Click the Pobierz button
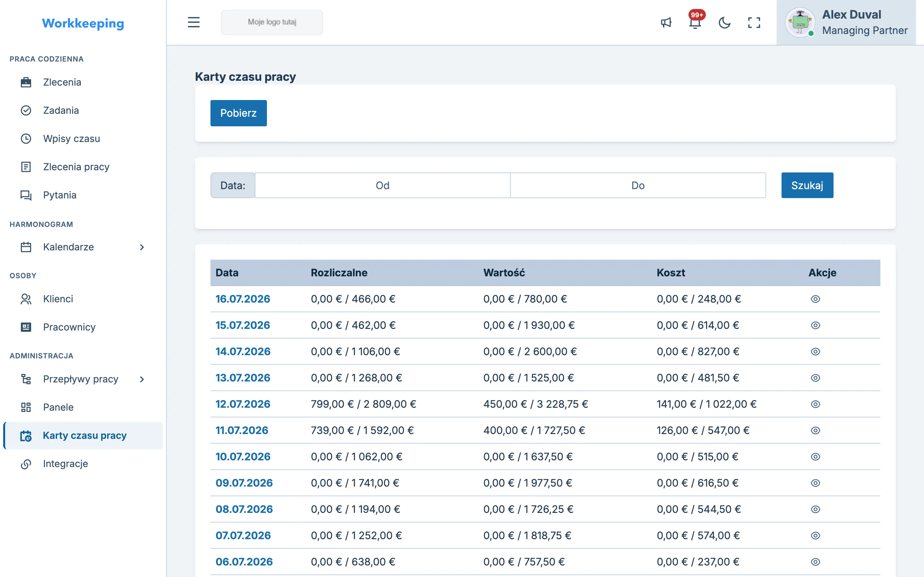This screenshot has width=924, height=577. 239,113
